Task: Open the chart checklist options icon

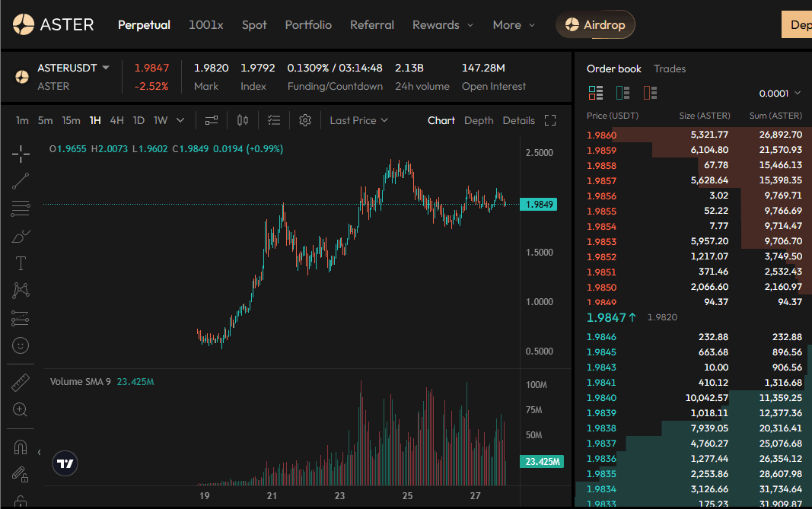Action: pyautogui.click(x=274, y=121)
